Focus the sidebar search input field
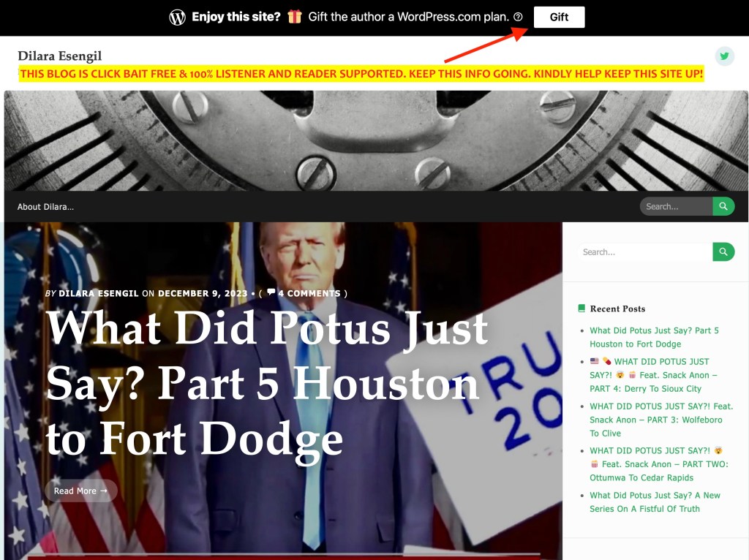Image resolution: width=749 pixels, height=560 pixels. 644,252
